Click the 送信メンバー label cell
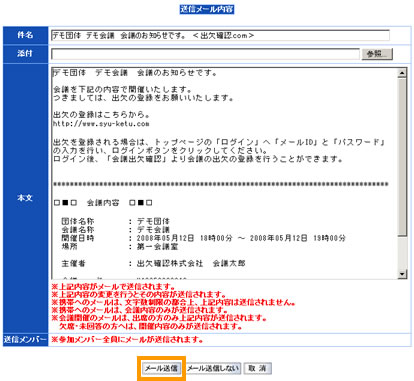Image resolution: width=414 pixels, height=381 pixels. [x=25, y=340]
